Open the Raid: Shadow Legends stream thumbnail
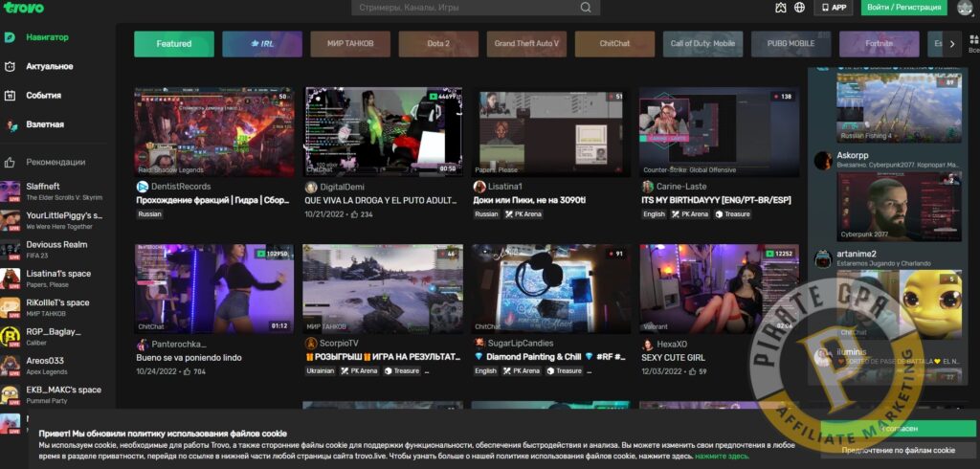 point(214,132)
